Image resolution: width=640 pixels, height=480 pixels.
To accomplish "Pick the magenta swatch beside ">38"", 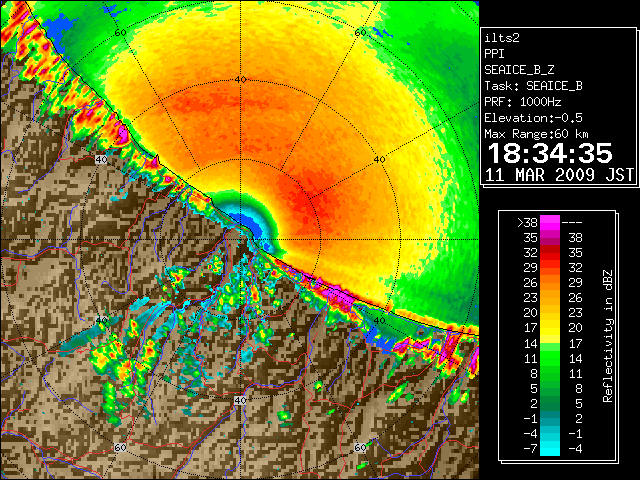I will pos(550,222).
